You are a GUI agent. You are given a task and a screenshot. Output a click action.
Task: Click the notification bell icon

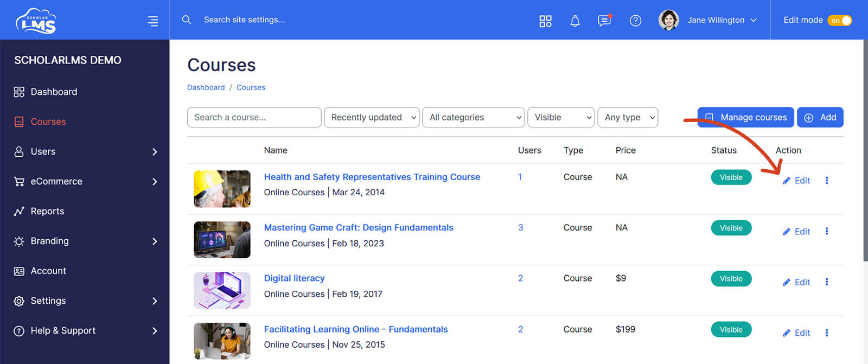pos(575,21)
